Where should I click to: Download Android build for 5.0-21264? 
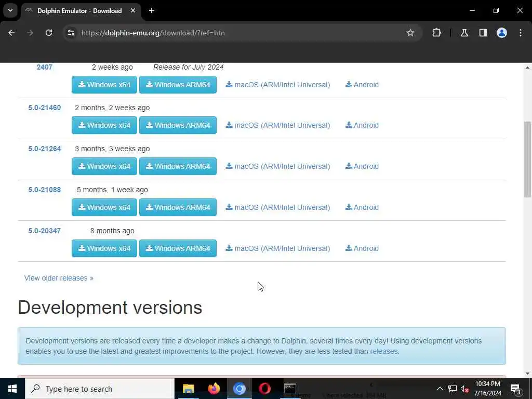point(362,166)
